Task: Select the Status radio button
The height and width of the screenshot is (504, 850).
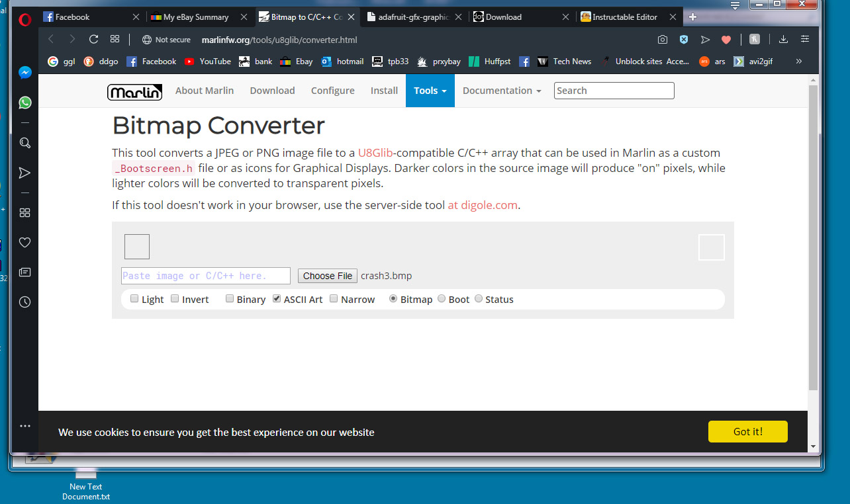Action: pos(479,299)
